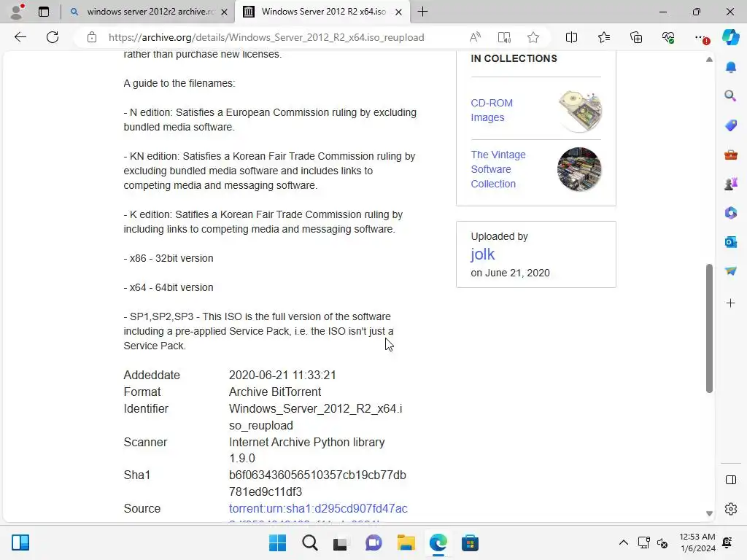Image resolution: width=747 pixels, height=560 pixels.
Task: Click the Sha1 hash value
Action: pyautogui.click(x=317, y=483)
